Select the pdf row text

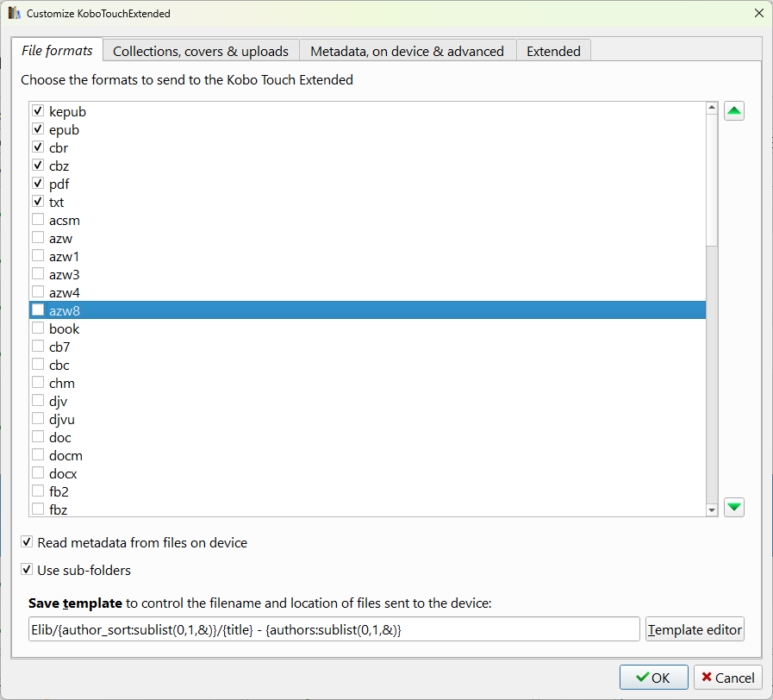click(59, 184)
